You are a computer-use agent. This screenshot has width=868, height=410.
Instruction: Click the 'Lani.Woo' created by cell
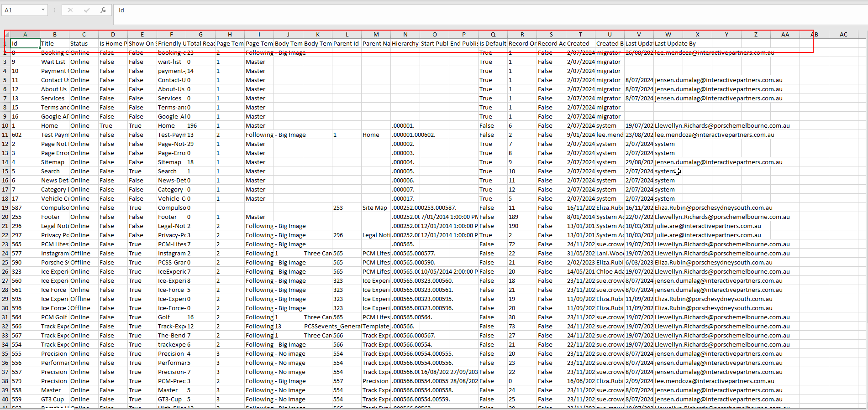point(610,253)
